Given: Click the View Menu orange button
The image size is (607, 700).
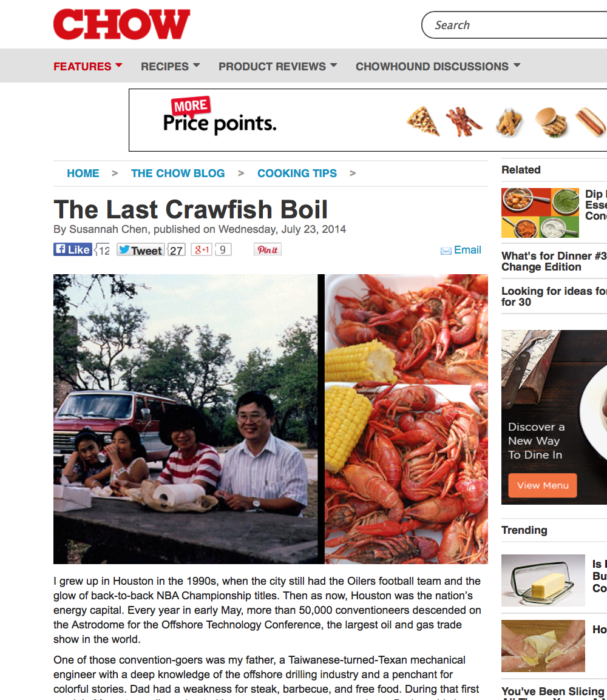Looking at the screenshot, I should pos(542,485).
